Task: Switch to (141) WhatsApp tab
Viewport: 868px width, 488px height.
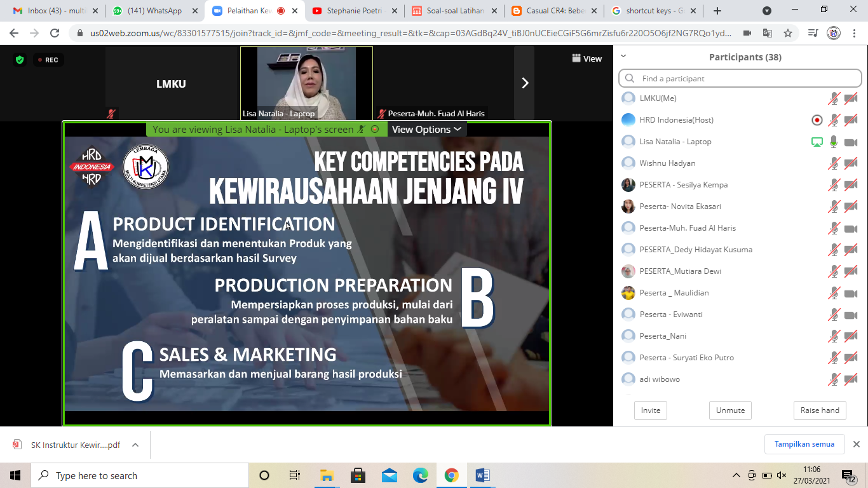Action: [x=155, y=11]
